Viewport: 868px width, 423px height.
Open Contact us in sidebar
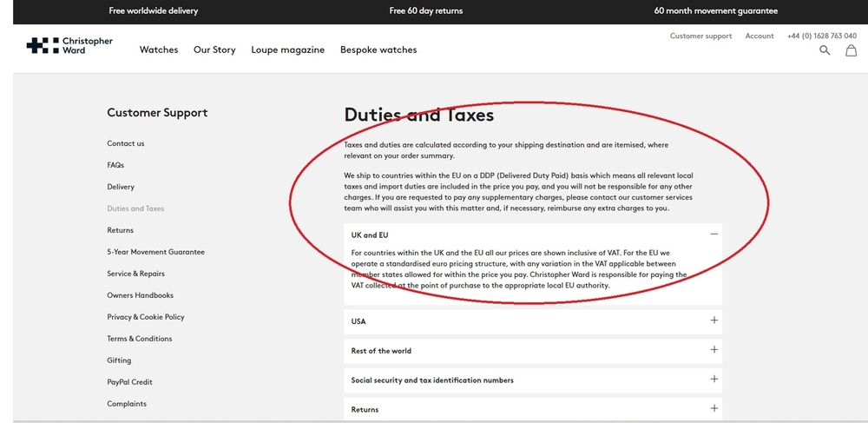(x=126, y=143)
